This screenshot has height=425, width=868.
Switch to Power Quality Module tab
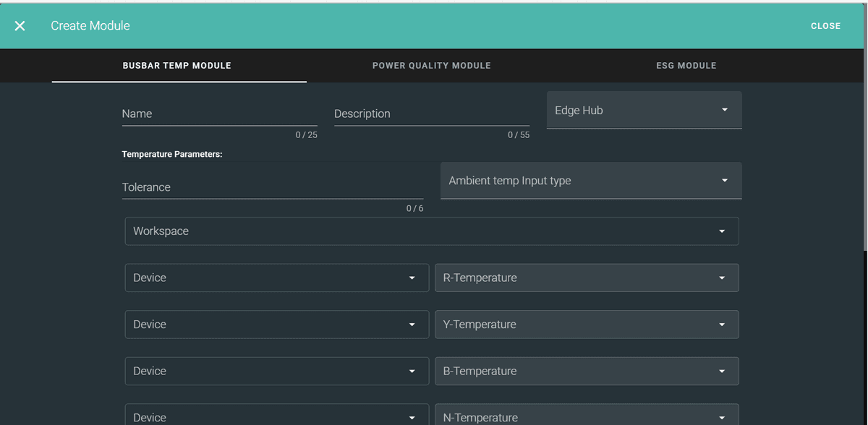click(x=431, y=66)
